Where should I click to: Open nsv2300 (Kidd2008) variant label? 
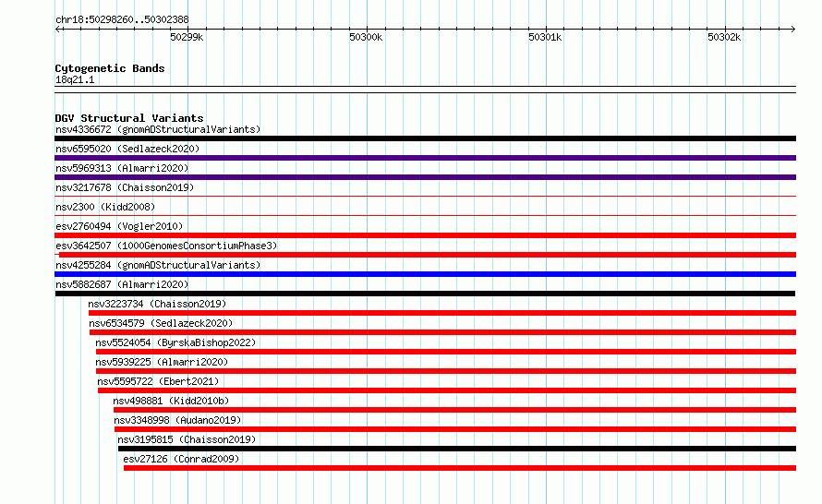(x=105, y=207)
